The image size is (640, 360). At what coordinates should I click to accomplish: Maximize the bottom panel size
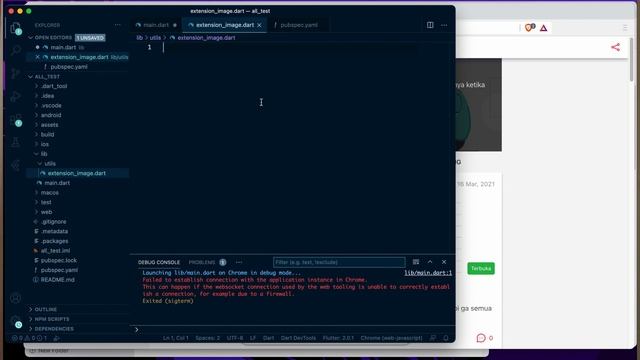click(430, 262)
